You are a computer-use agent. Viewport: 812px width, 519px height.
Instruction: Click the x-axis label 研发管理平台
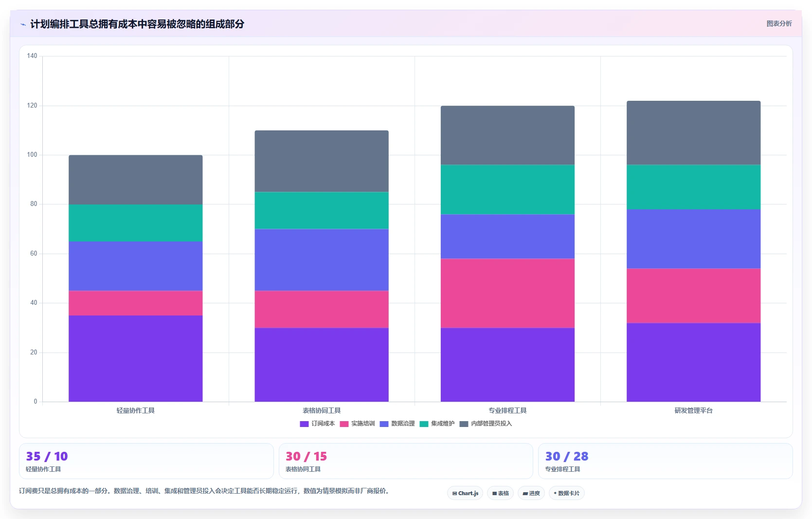[x=693, y=410]
